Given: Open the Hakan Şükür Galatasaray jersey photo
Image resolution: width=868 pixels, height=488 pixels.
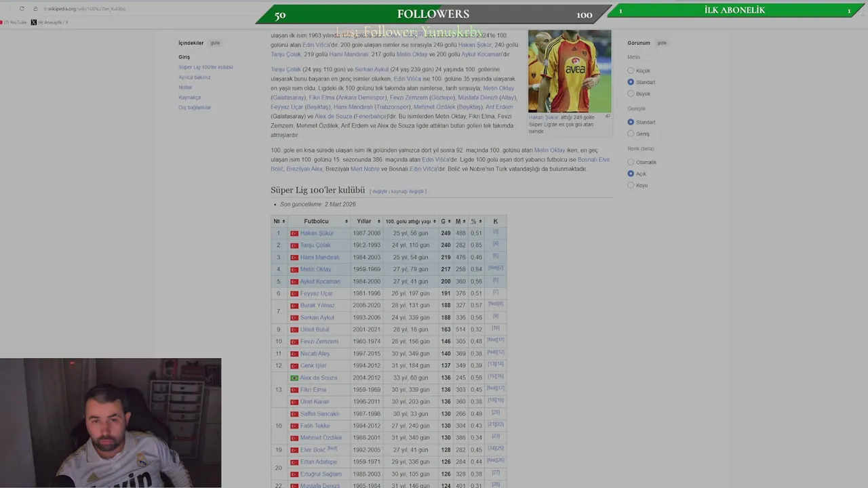Looking at the screenshot, I should (x=570, y=70).
